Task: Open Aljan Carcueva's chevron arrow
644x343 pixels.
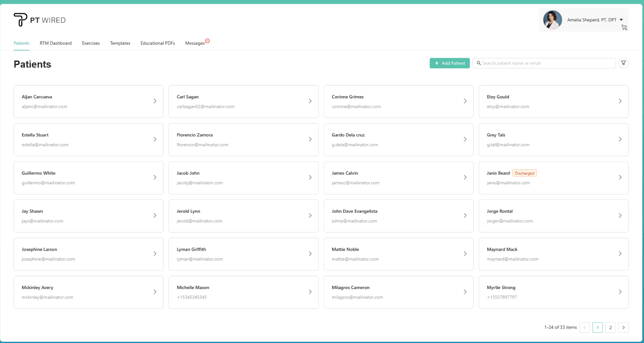Action: 155,101
